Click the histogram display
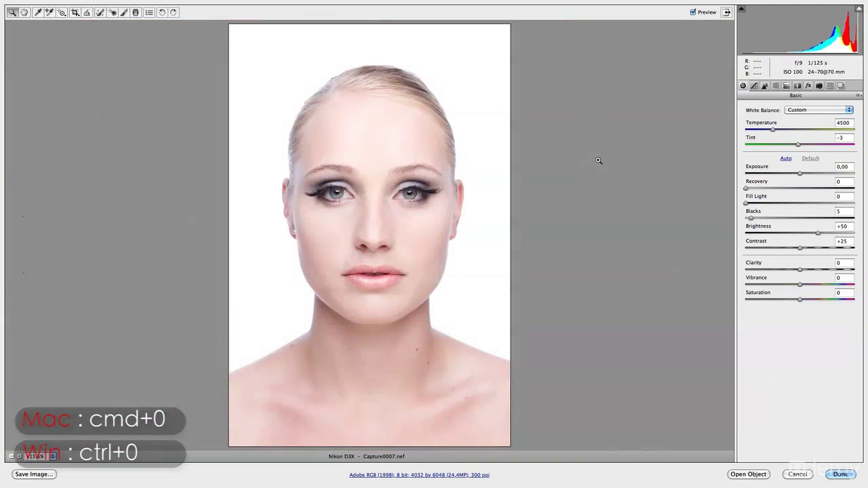Image resolution: width=868 pixels, height=488 pixels. [x=800, y=30]
